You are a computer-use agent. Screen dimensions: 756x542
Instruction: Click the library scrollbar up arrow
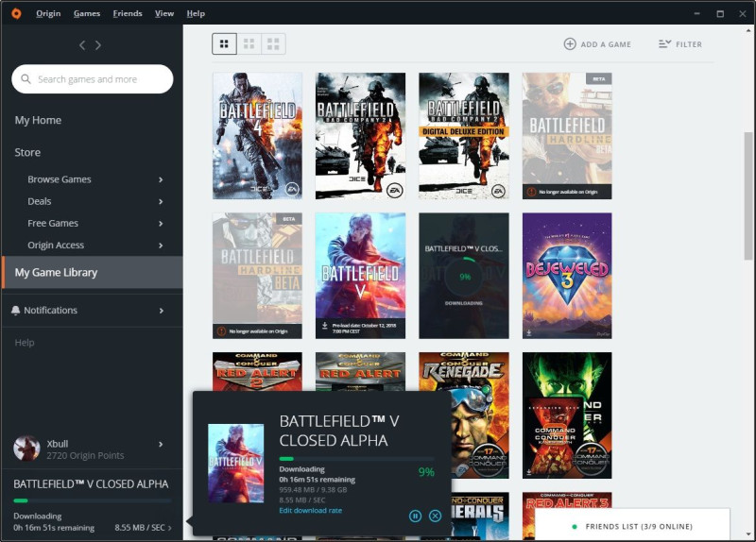748,31
